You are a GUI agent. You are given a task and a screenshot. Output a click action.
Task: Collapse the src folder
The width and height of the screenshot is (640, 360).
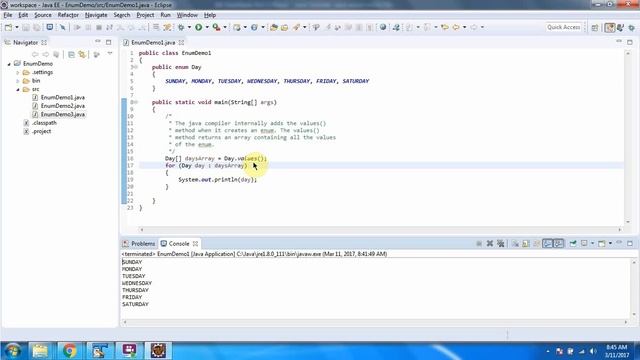point(18,89)
